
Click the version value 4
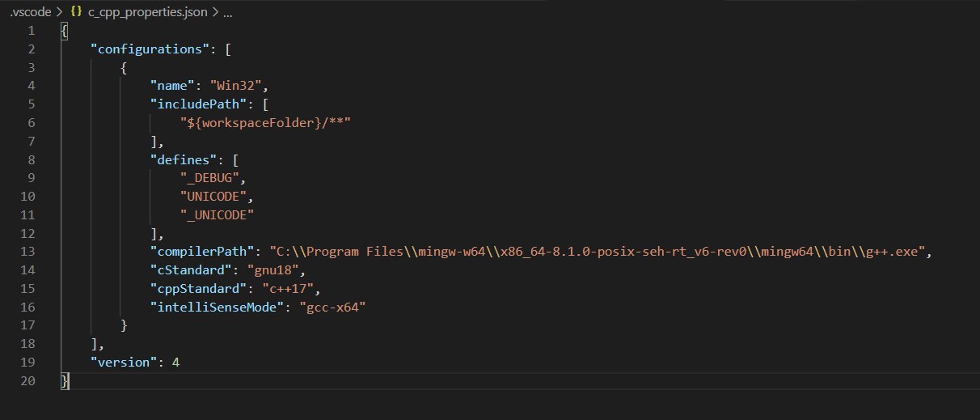175,363
